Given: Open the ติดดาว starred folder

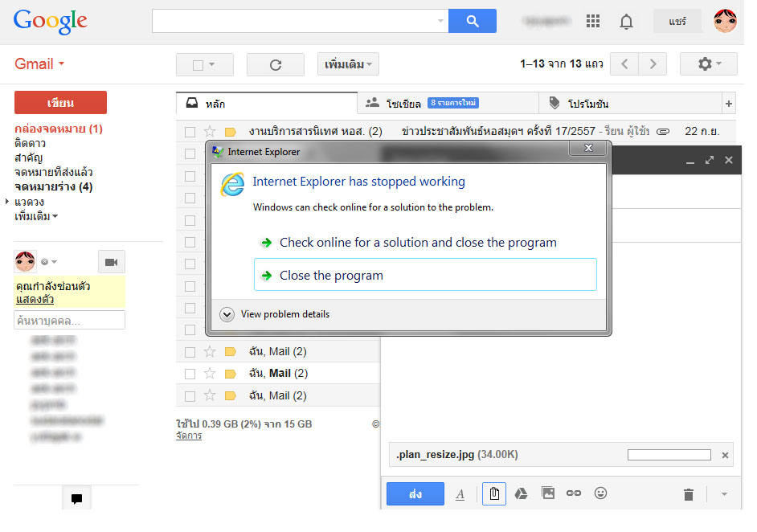Looking at the screenshot, I should (30, 143).
